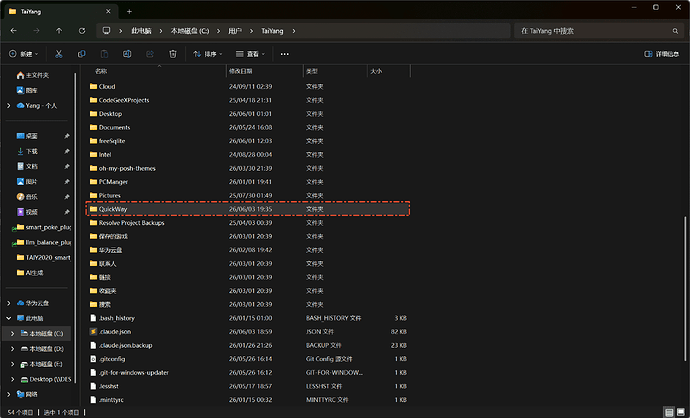690x418 pixels.
Task: Click the navigation pane scrollbar
Action: pos(75,228)
